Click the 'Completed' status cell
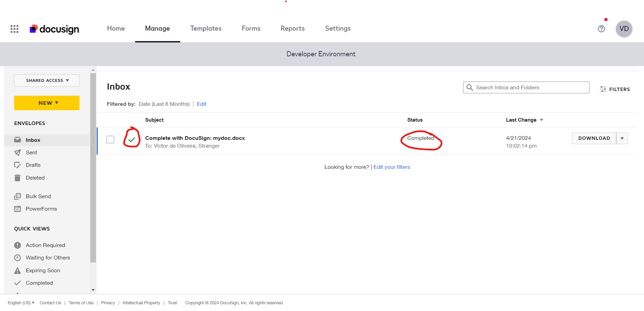Screen dimensions: 644x311 point(421,138)
